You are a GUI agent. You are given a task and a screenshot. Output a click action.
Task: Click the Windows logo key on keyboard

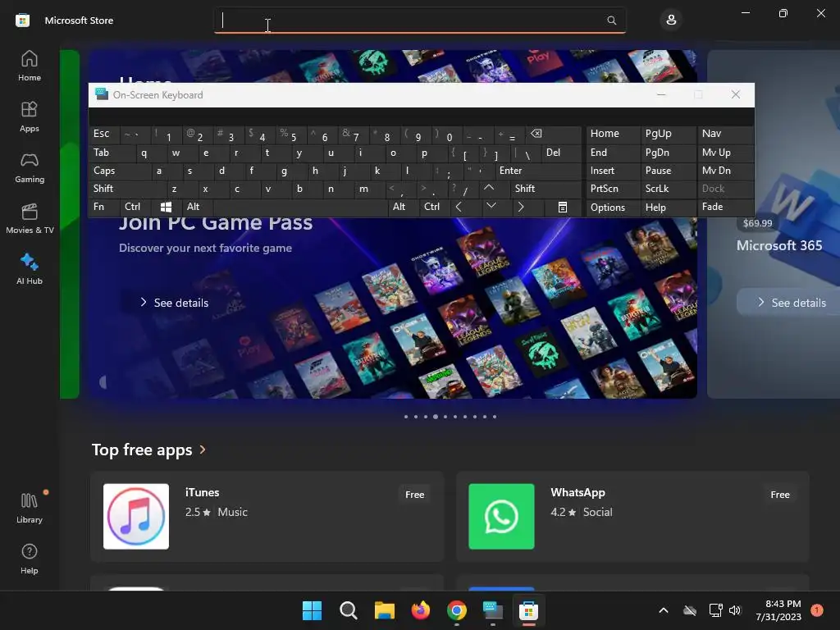click(x=166, y=207)
